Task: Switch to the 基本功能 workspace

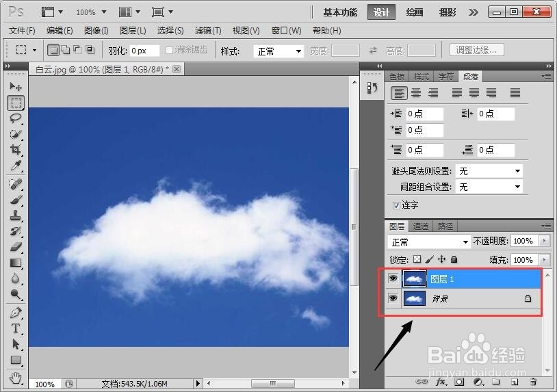Action: click(x=340, y=12)
